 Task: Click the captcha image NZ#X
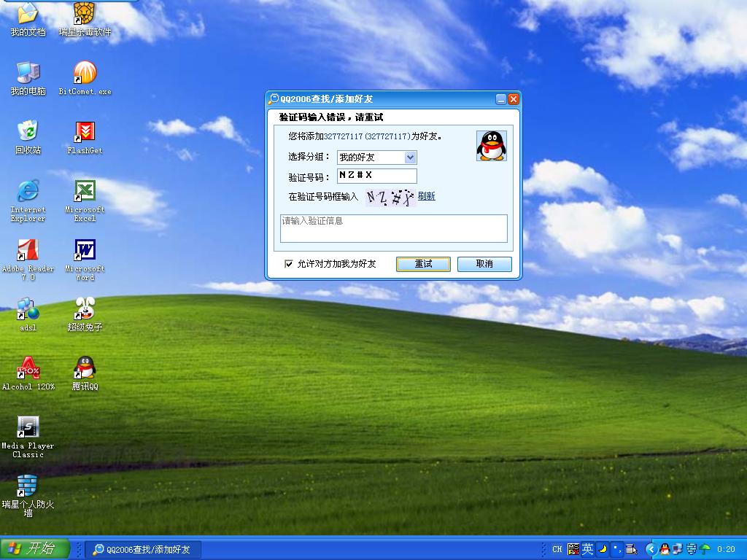(391, 197)
